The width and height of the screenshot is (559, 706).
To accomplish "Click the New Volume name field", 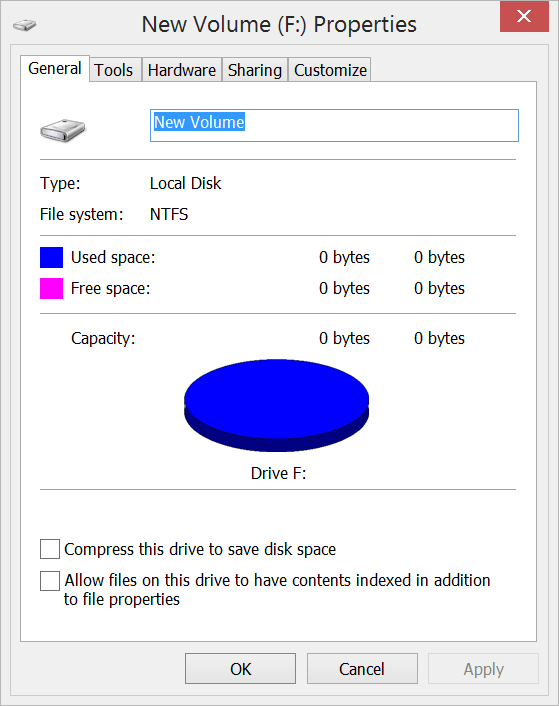I will (x=334, y=125).
